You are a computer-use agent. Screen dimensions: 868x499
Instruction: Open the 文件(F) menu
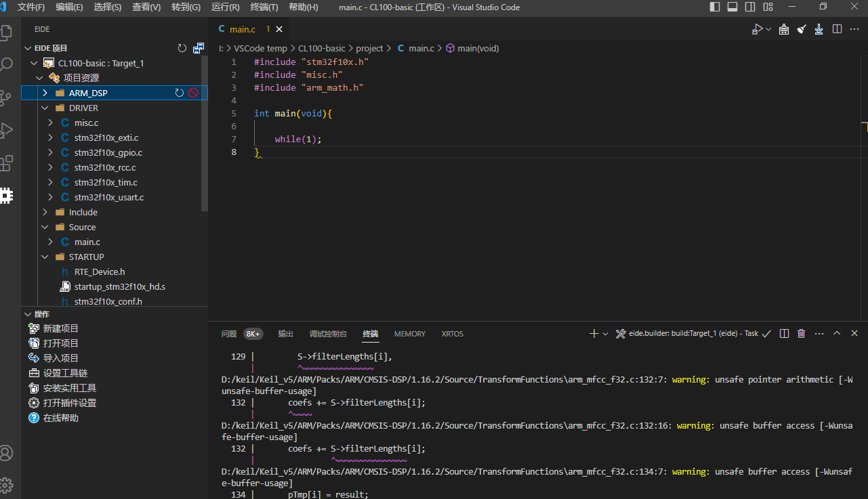click(30, 7)
